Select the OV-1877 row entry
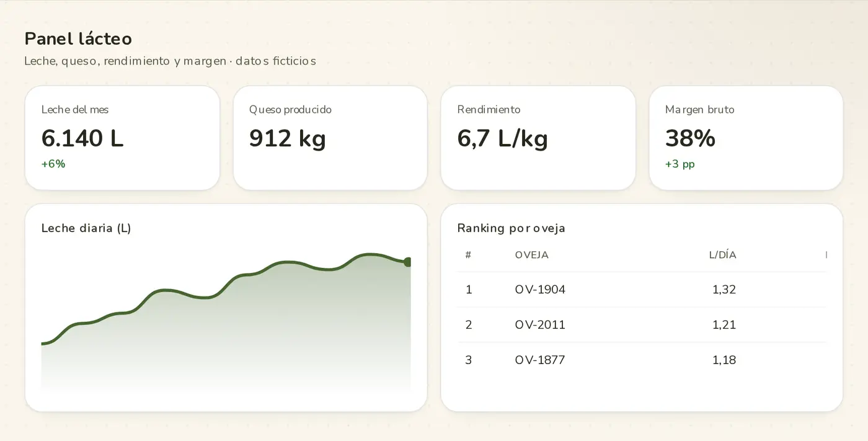The width and height of the screenshot is (868, 441). coord(540,360)
